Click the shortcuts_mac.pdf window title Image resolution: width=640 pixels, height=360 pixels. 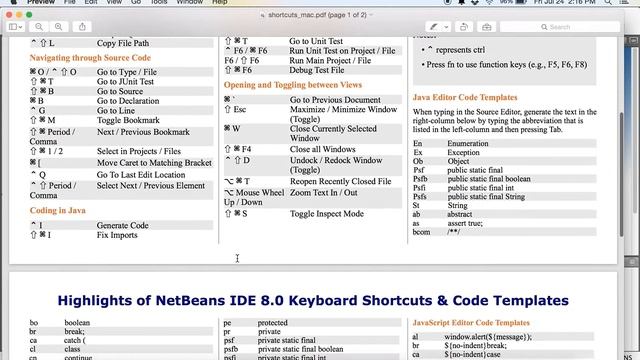coord(317,15)
